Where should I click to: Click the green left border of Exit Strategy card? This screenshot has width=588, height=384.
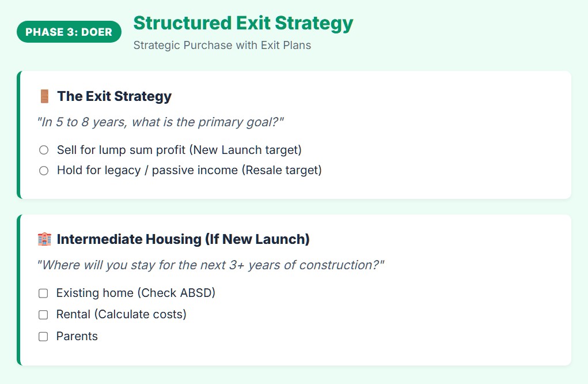19,135
